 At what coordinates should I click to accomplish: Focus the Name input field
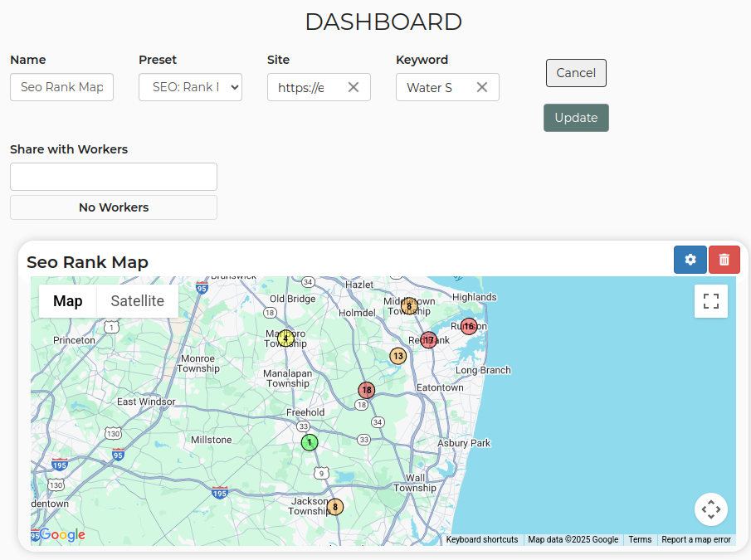pyautogui.click(x=61, y=87)
